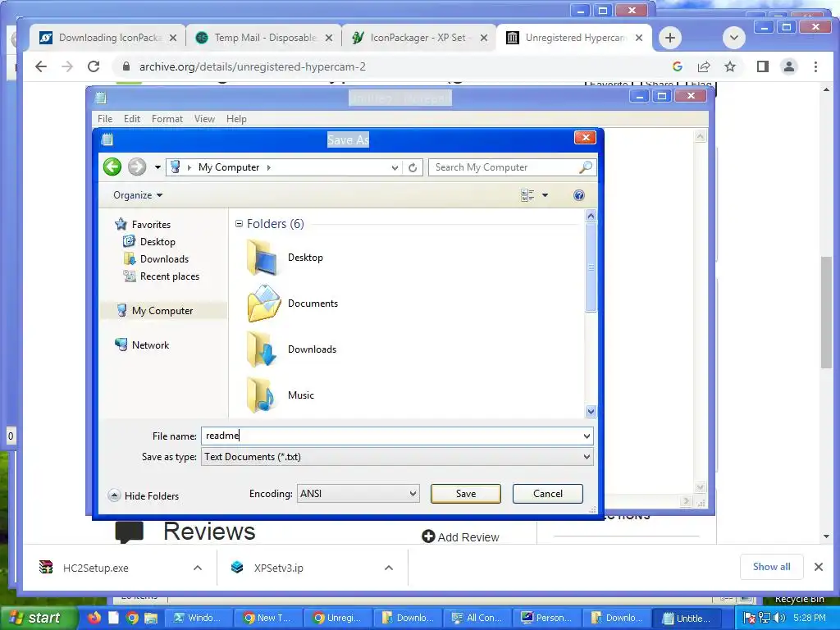Switch to Downloading IconPackager tab

[107, 38]
